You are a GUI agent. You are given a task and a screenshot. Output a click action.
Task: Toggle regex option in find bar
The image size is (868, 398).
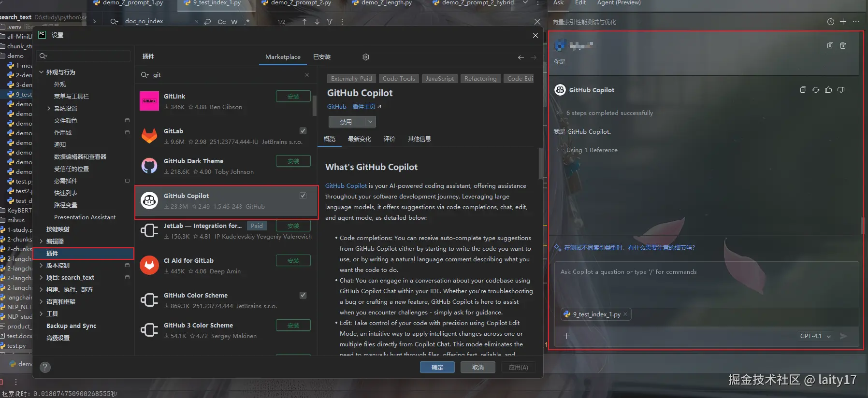(x=247, y=22)
